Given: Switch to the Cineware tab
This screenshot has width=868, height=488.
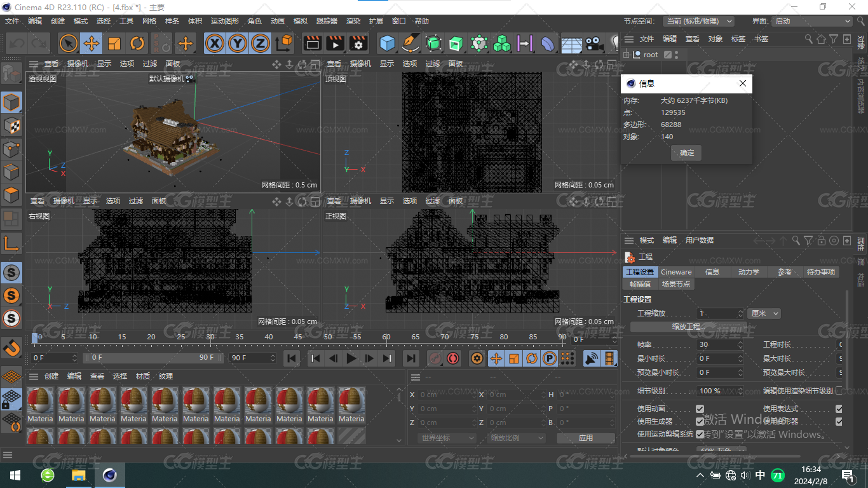Looking at the screenshot, I should (676, 272).
